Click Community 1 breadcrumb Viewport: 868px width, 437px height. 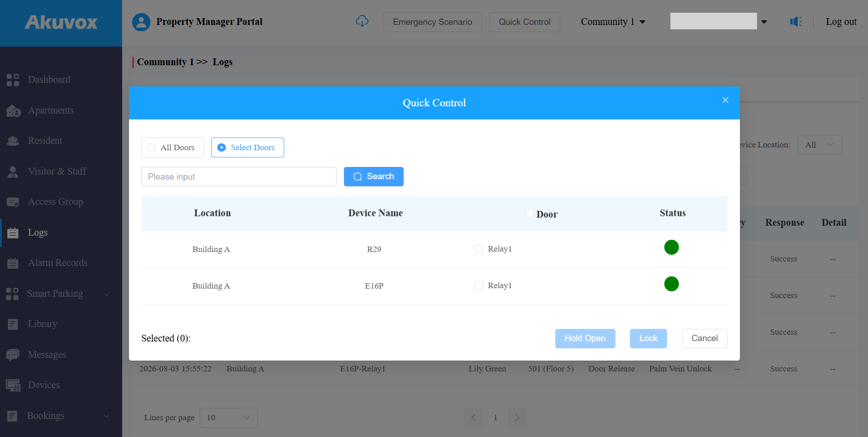click(166, 62)
